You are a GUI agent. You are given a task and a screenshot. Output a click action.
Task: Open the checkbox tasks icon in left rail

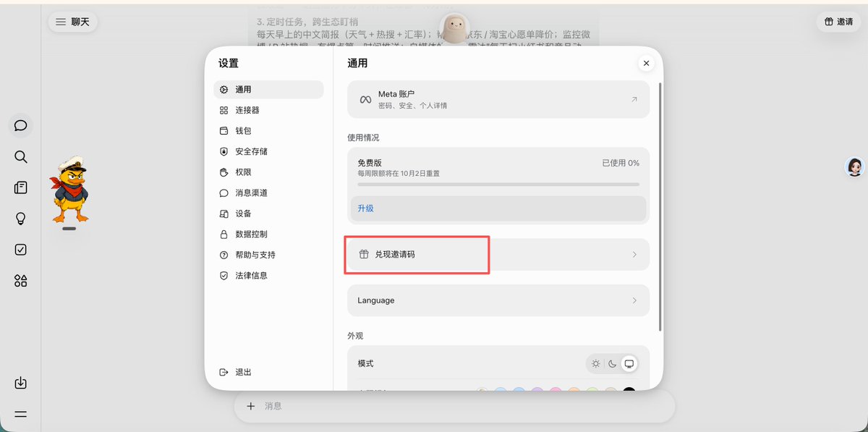pyautogui.click(x=20, y=250)
